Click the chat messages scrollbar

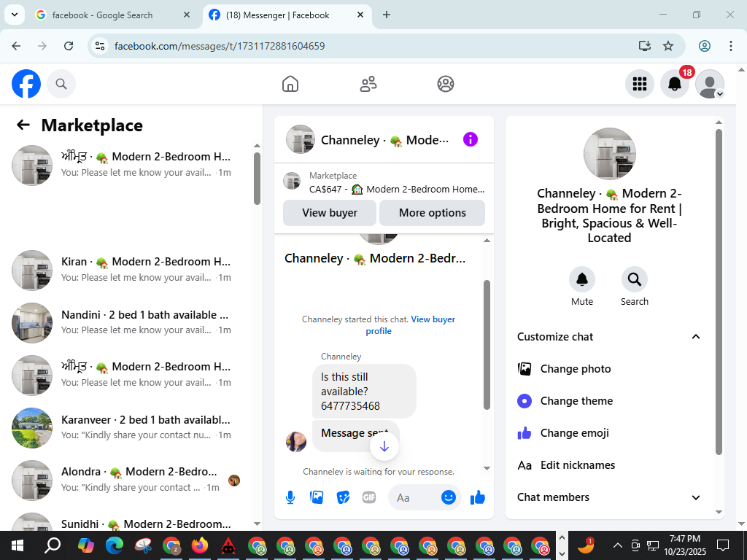487,345
